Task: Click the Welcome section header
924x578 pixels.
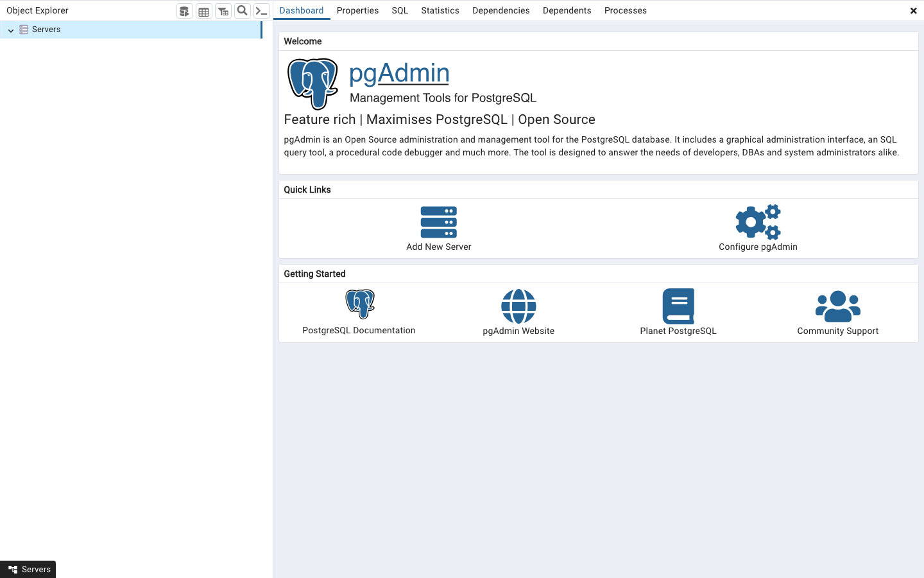Action: click(303, 41)
